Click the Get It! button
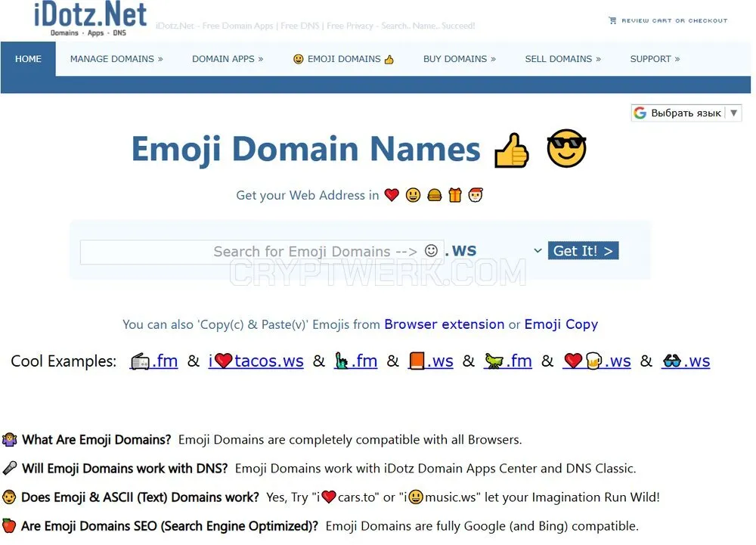 pyautogui.click(x=583, y=250)
